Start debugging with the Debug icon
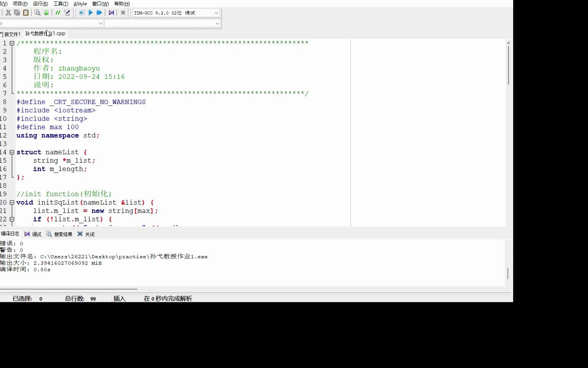This screenshot has height=368, width=588. point(111,13)
